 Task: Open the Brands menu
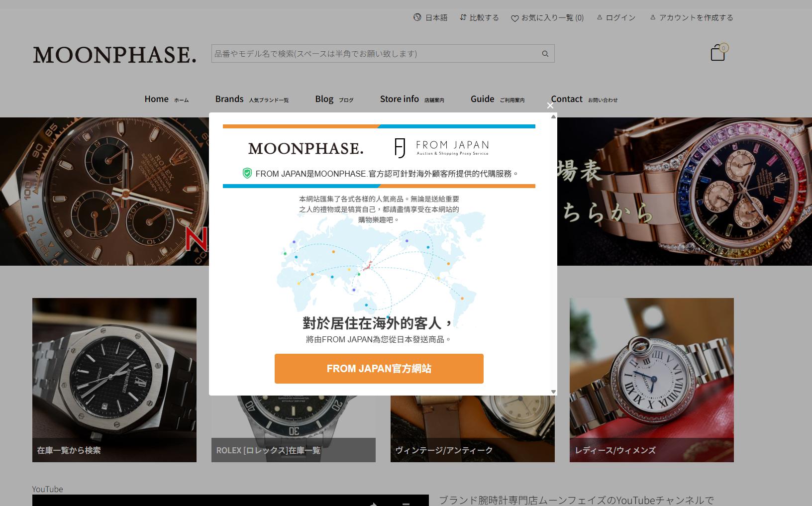(x=252, y=99)
